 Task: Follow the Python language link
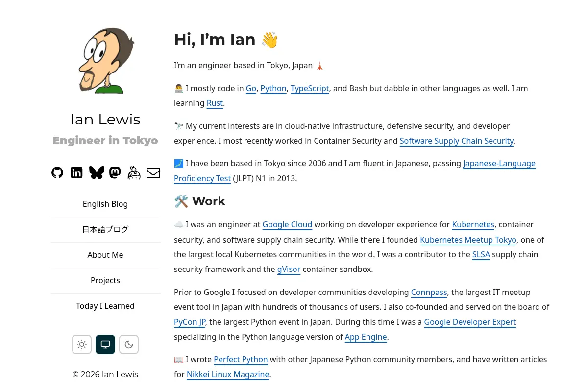[273, 89]
